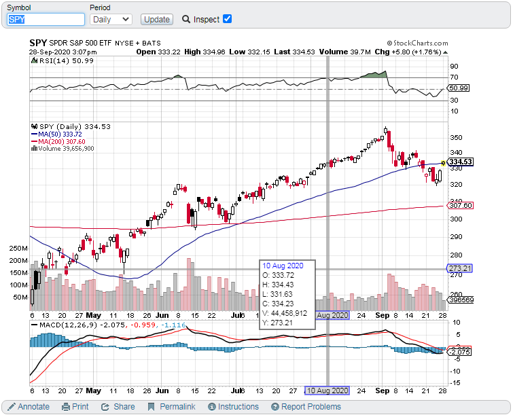Open the Print link
This screenshot has height=417, width=532.
click(x=80, y=407)
